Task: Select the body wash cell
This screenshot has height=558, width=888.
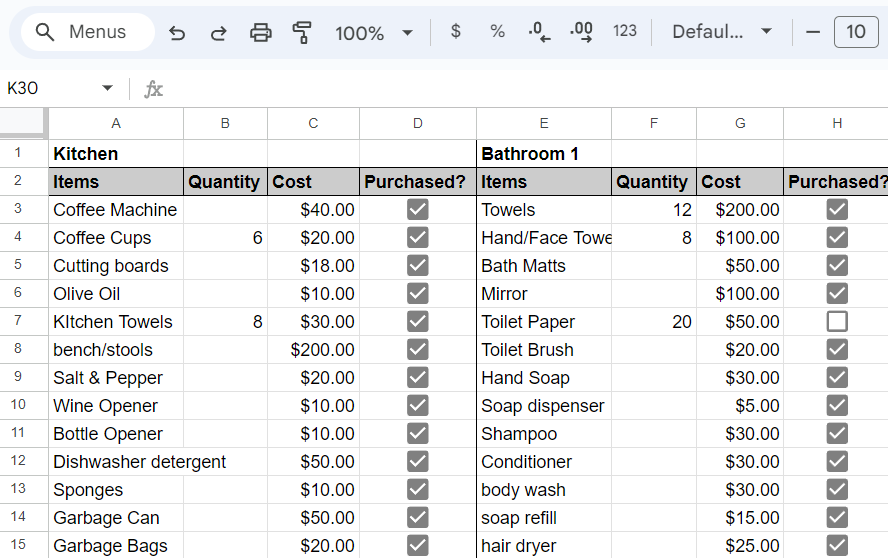Action: click(544, 489)
